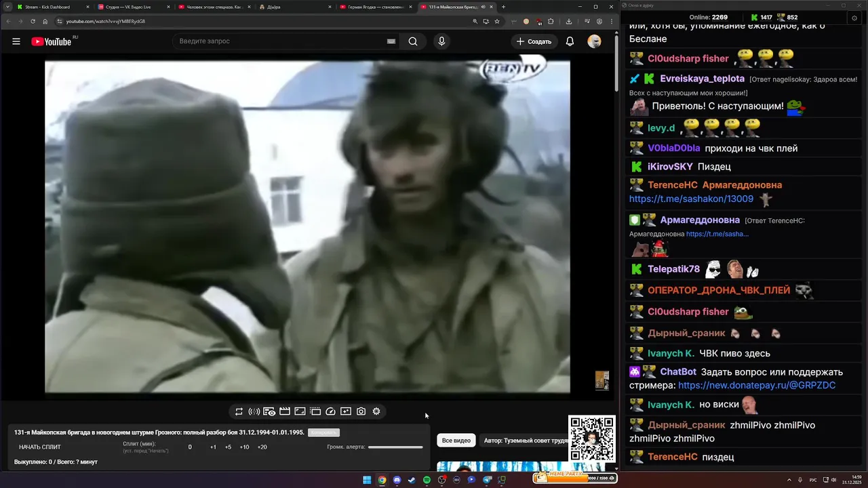868x488 pixels.
Task: Click the РУС keyboard language indicator
Action: pyautogui.click(x=813, y=480)
